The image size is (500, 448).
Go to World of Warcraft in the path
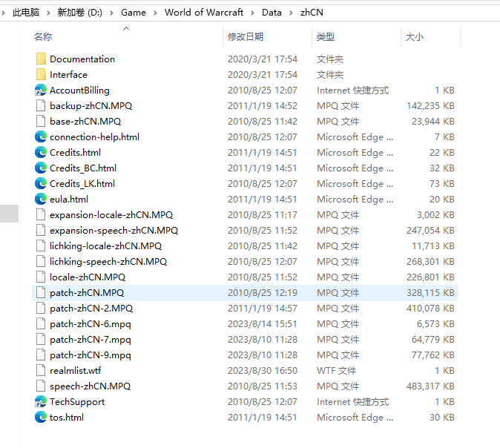point(204,13)
